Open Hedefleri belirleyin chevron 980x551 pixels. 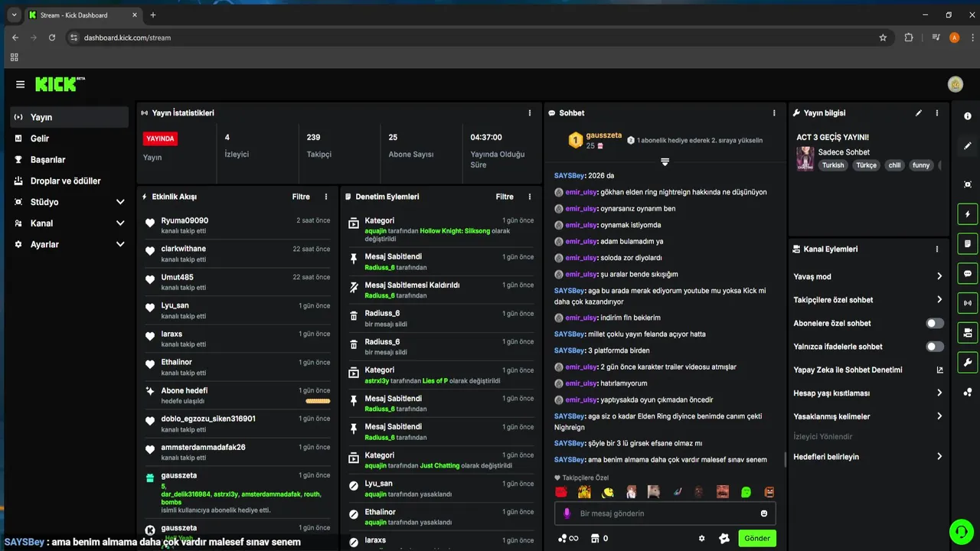click(939, 457)
